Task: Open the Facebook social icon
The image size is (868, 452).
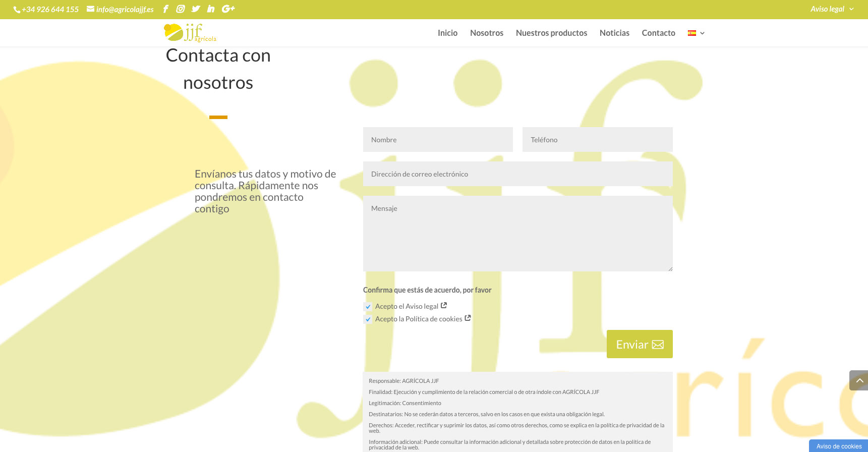Action: pyautogui.click(x=165, y=9)
